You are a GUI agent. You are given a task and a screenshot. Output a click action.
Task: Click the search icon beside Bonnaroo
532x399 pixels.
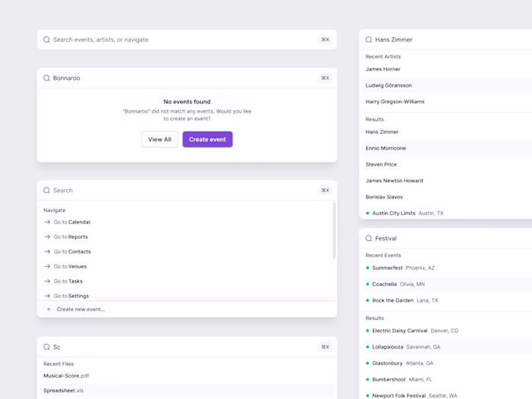click(46, 78)
